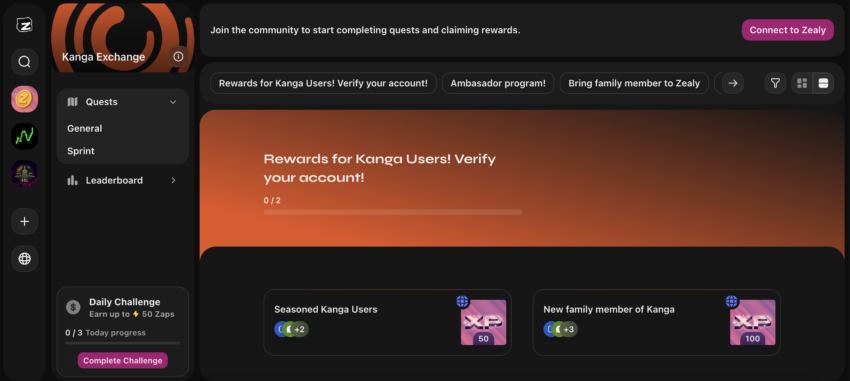Viewport: 850px width, 381px height.
Task: Open the dark purple community icon
Action: click(24, 173)
